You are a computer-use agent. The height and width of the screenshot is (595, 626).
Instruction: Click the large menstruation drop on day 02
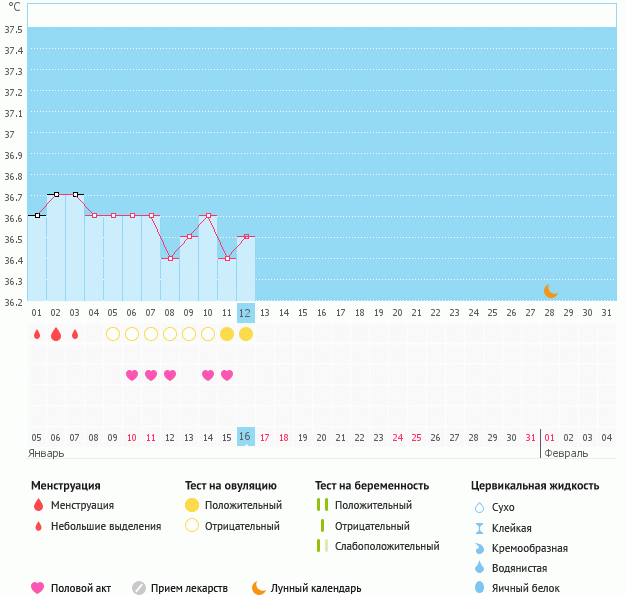[x=56, y=334]
